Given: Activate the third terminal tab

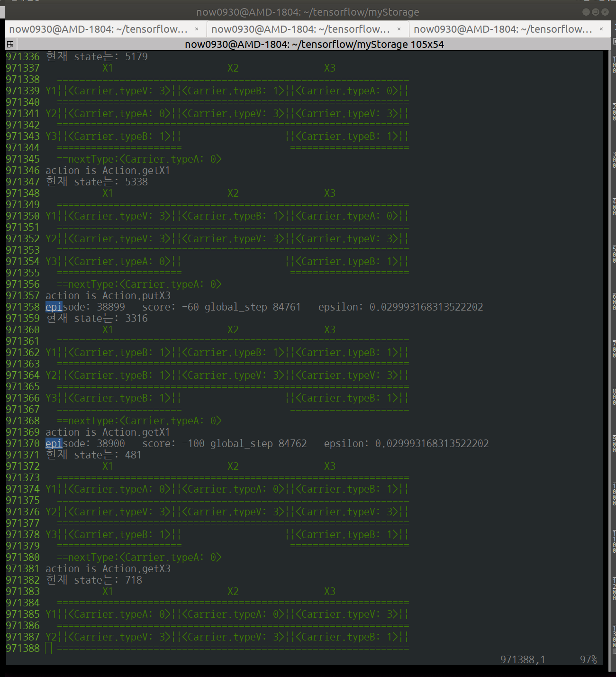Looking at the screenshot, I should click(503, 29).
